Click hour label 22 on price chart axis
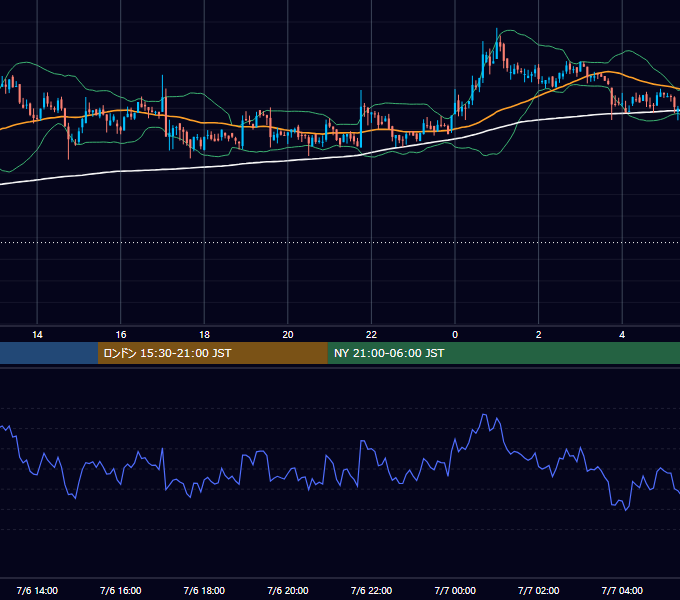The image size is (680, 600). tap(371, 335)
